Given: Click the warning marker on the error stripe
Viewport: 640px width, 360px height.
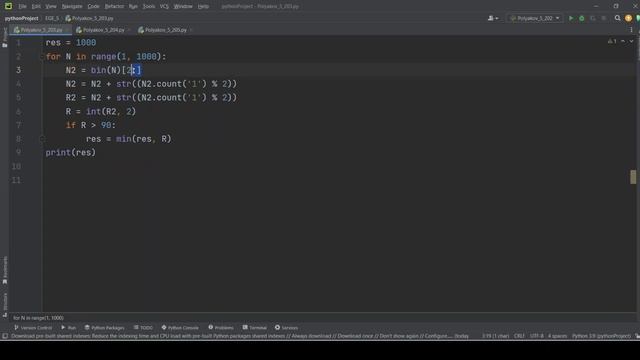Looking at the screenshot, I should (x=633, y=177).
